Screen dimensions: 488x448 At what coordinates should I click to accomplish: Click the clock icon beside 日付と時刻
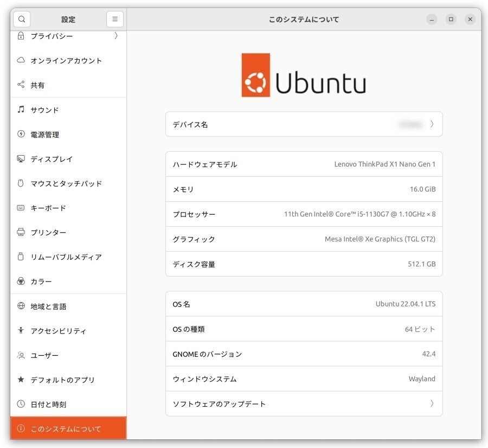[x=21, y=404]
